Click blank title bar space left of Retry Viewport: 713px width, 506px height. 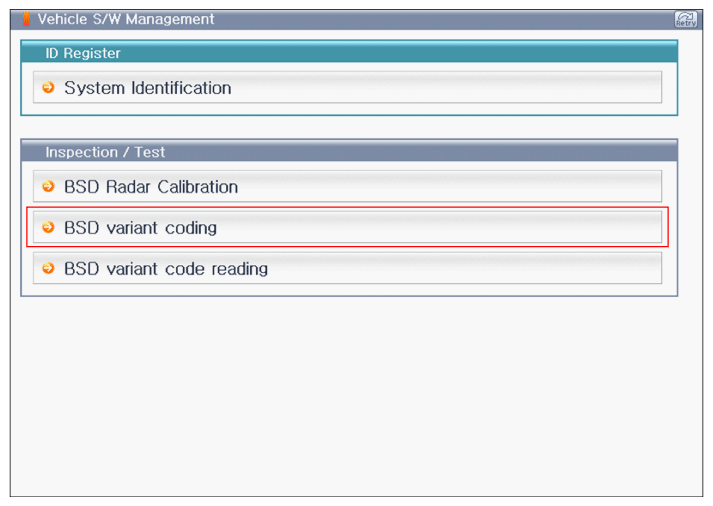click(x=450, y=19)
